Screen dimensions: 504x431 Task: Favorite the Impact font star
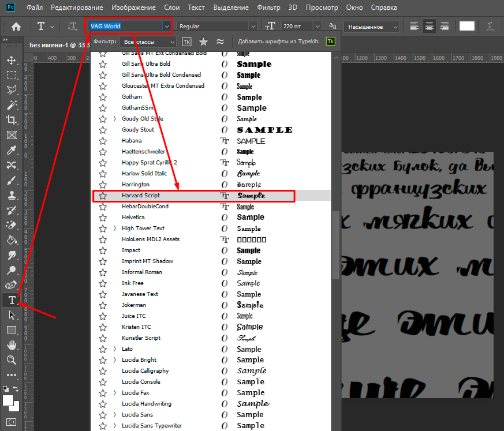(103, 250)
